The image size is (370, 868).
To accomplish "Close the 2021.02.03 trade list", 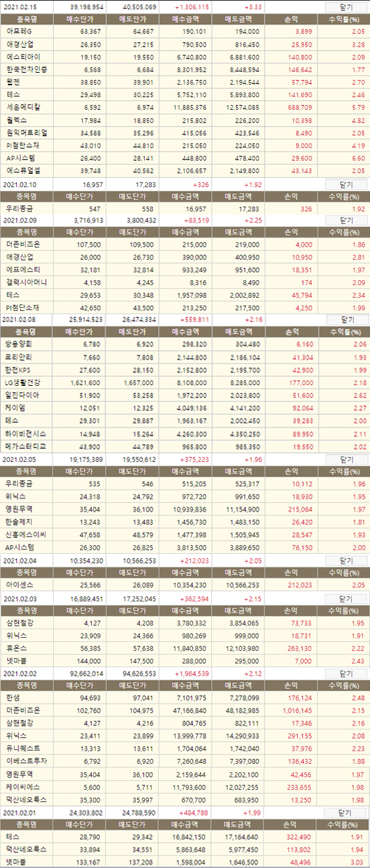I will click(x=346, y=599).
